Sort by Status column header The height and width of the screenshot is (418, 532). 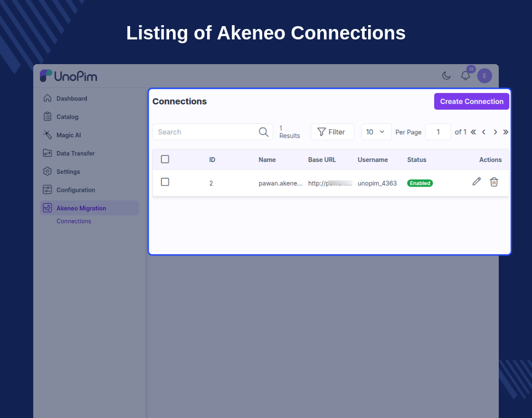coord(417,160)
